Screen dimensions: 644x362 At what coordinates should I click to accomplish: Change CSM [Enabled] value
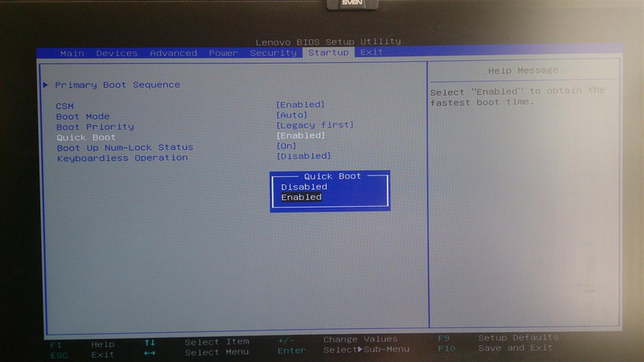(x=300, y=105)
